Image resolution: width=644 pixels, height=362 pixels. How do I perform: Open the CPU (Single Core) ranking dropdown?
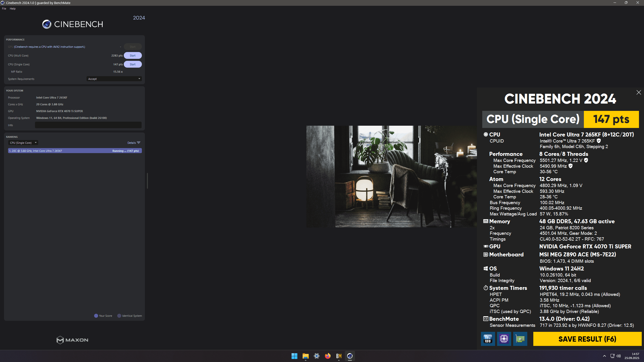(x=23, y=143)
